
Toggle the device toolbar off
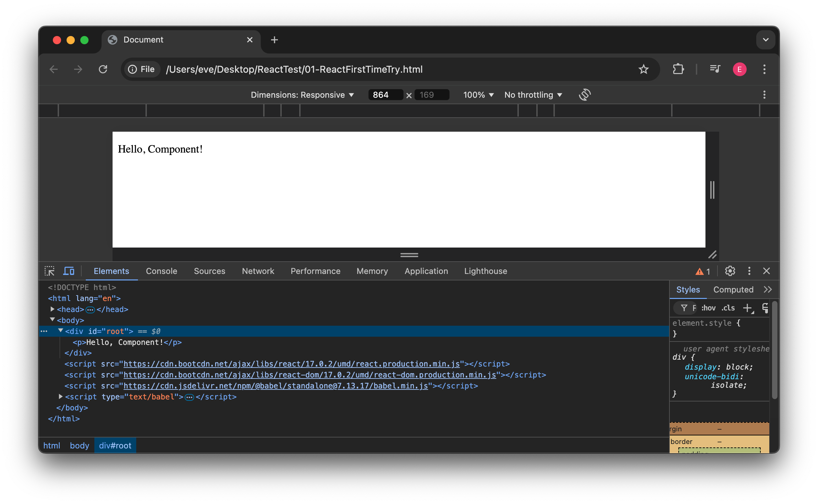tap(69, 271)
